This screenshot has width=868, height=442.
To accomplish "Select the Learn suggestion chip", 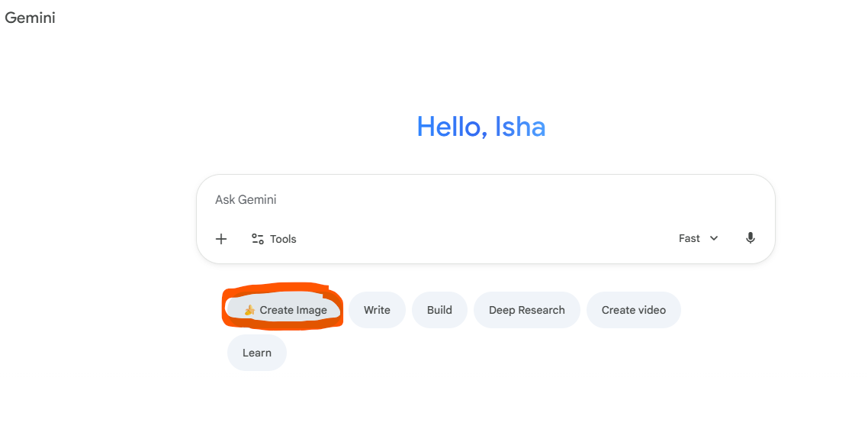I will coord(257,353).
